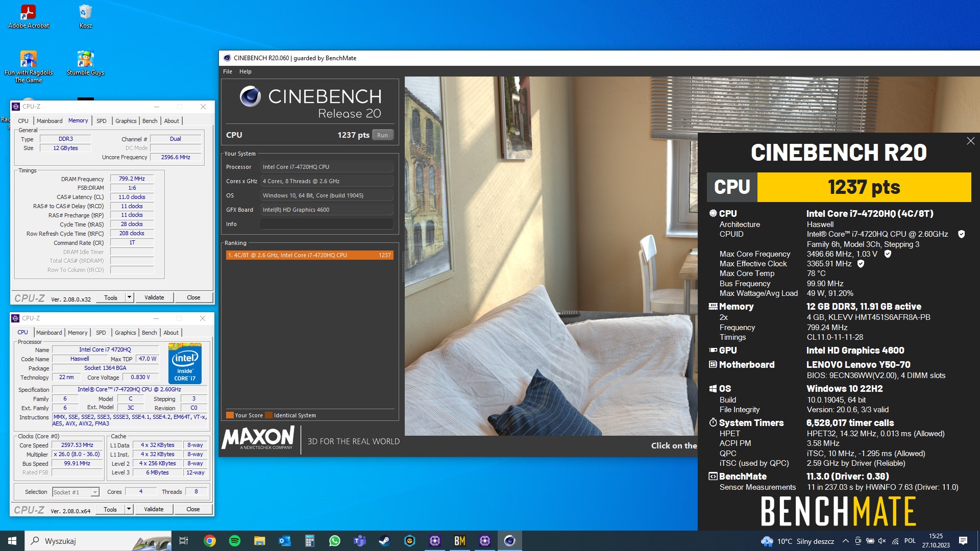The width and height of the screenshot is (980, 551).
Task: Click the Close button in CPU-Z x32 window
Action: coord(193,297)
